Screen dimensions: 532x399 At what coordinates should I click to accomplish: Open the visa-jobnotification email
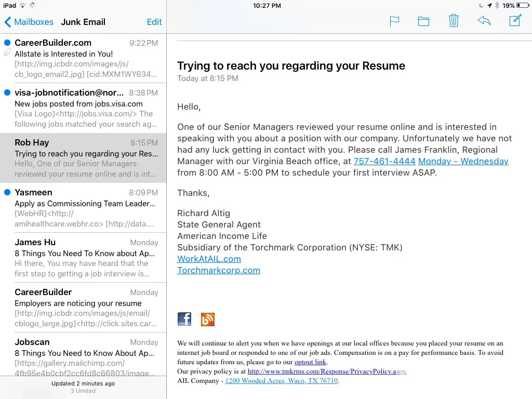click(x=83, y=108)
